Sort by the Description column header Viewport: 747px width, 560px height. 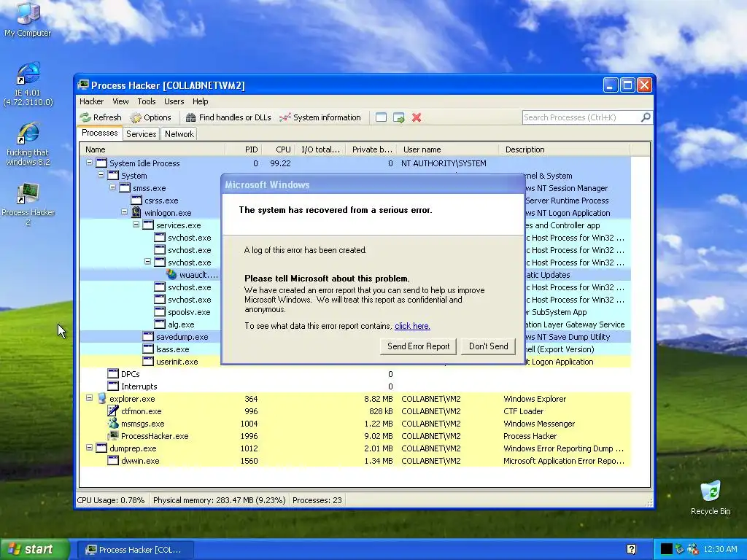pos(564,149)
